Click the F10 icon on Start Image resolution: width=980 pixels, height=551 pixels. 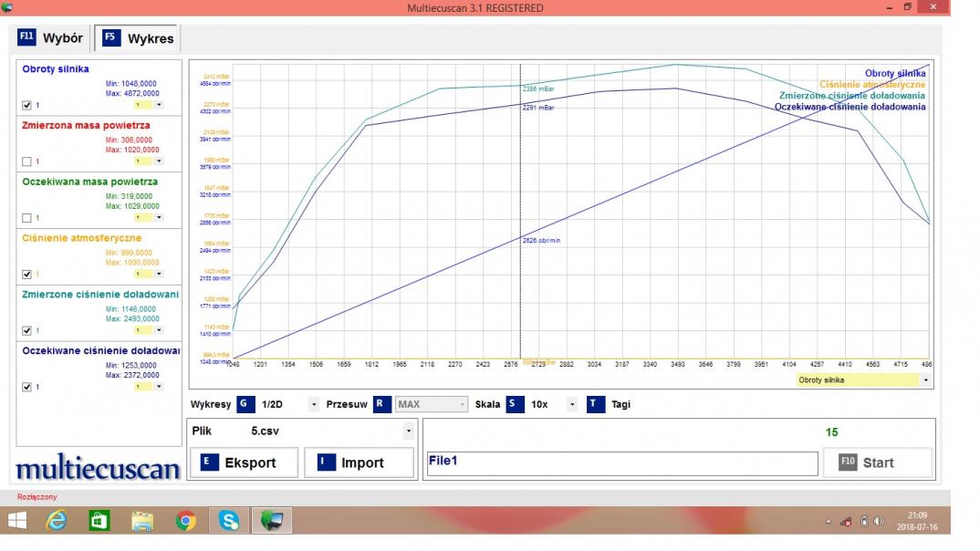click(x=848, y=463)
